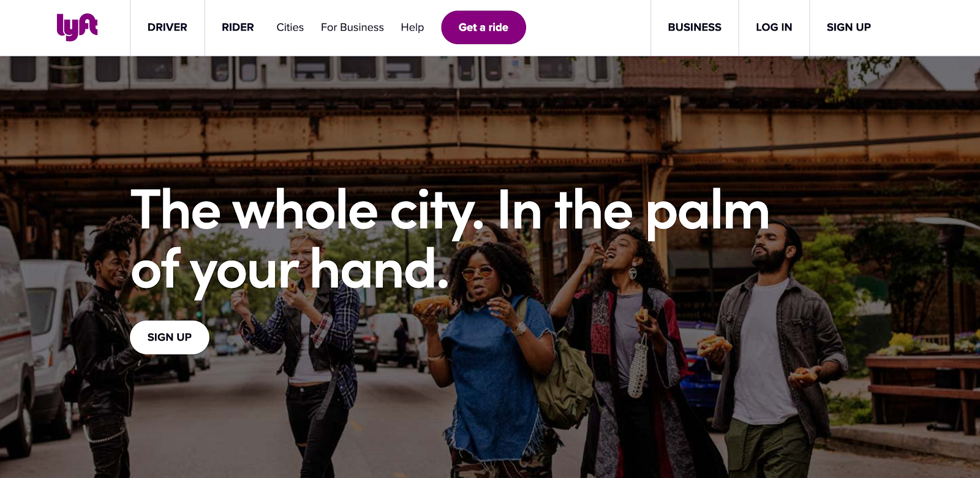Open the DRIVER navigation tab
The height and width of the screenshot is (478, 980).
167,28
